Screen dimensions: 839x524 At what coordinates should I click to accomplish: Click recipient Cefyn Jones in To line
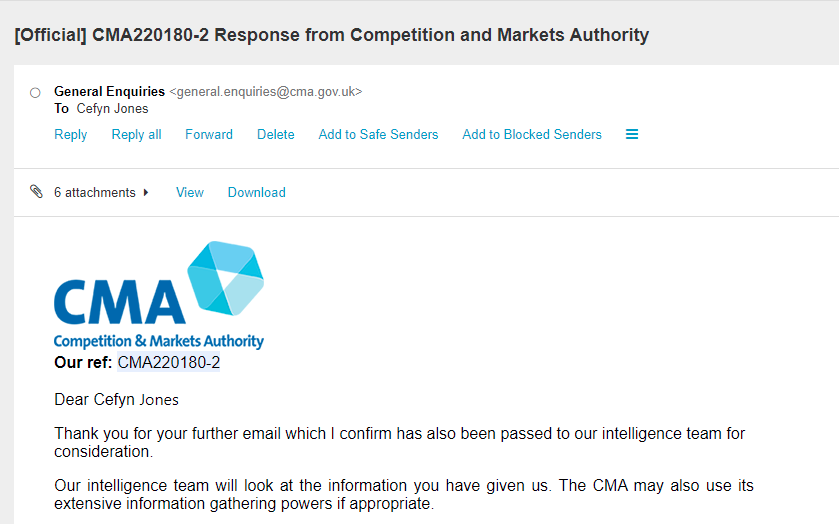click(x=112, y=109)
